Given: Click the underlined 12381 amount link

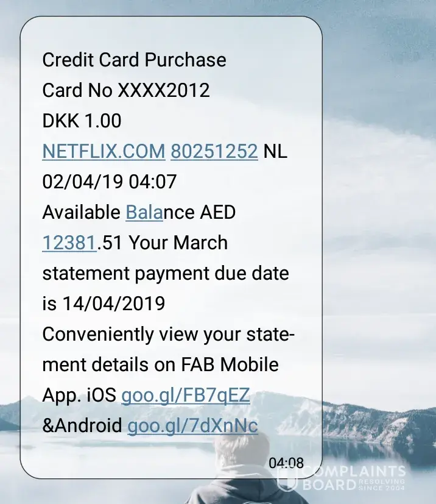Looking at the screenshot, I should pos(69,243).
